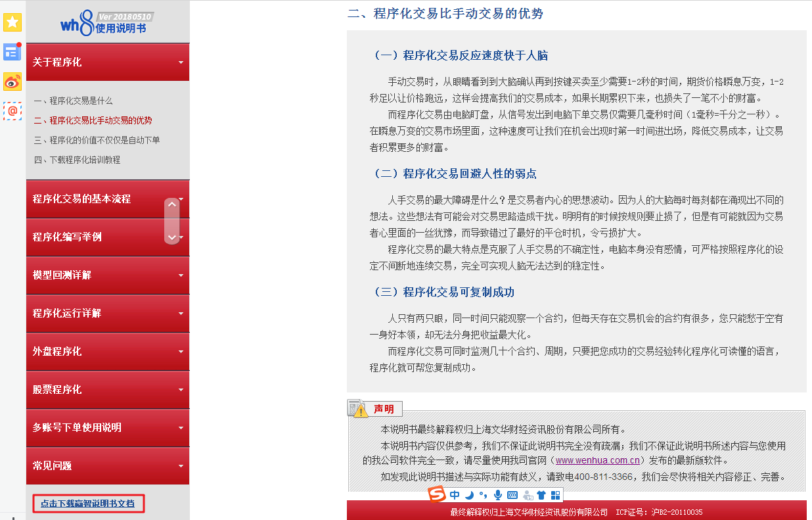This screenshot has height=520, width=812.
Task: Toggle Sogou punctuation mode
Action: [x=484, y=495]
